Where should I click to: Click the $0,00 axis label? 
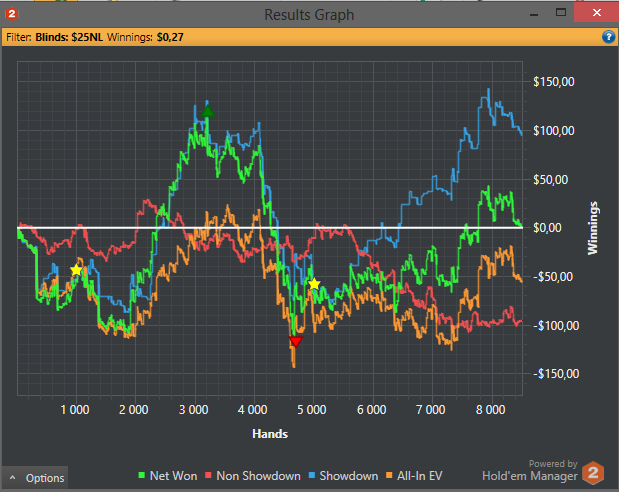pos(547,228)
